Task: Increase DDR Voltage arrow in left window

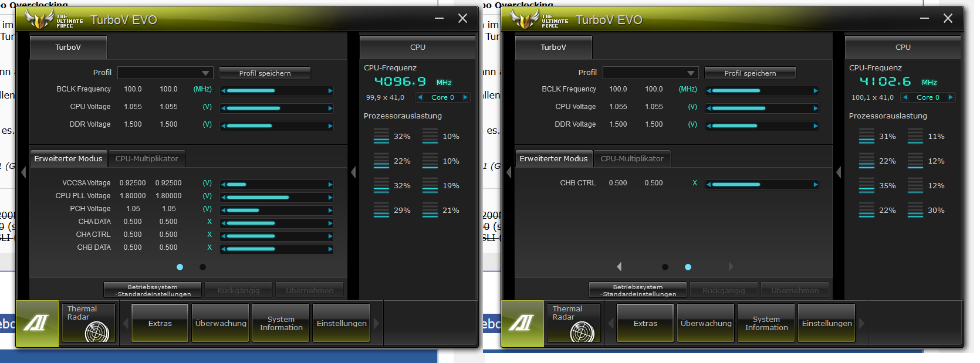Action: (x=330, y=126)
